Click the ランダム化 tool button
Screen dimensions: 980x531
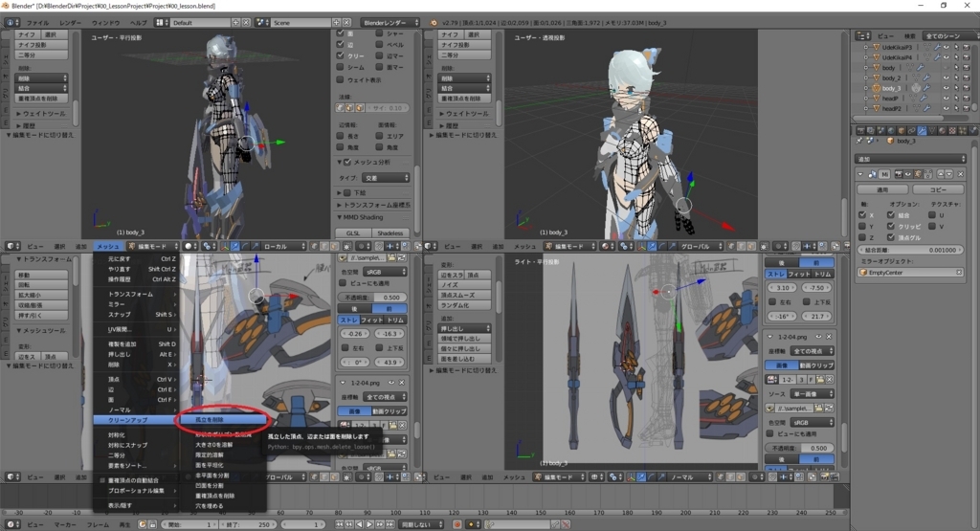[x=464, y=305]
